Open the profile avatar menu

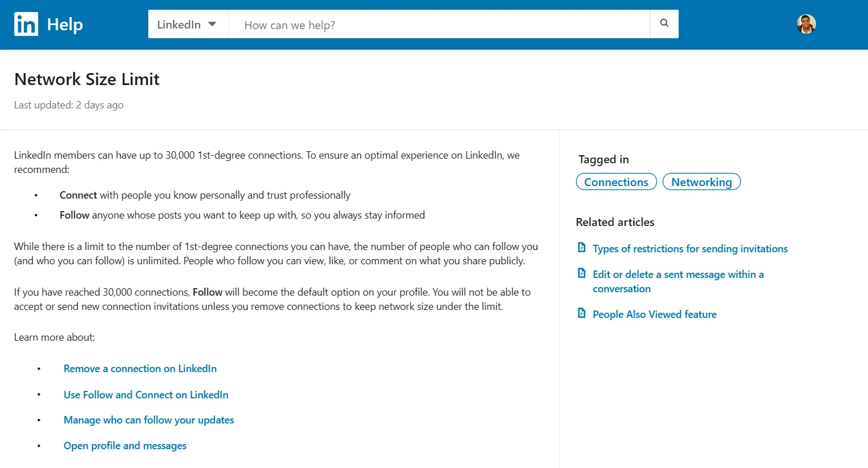(x=806, y=24)
